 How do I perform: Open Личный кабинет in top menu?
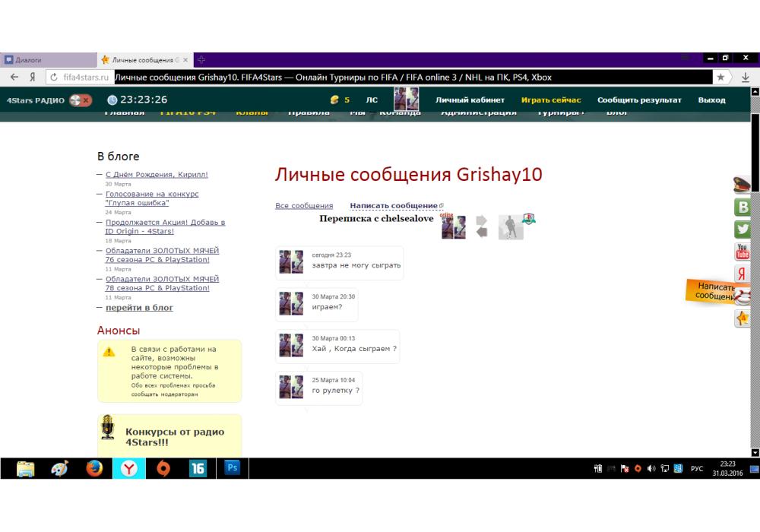pos(470,100)
